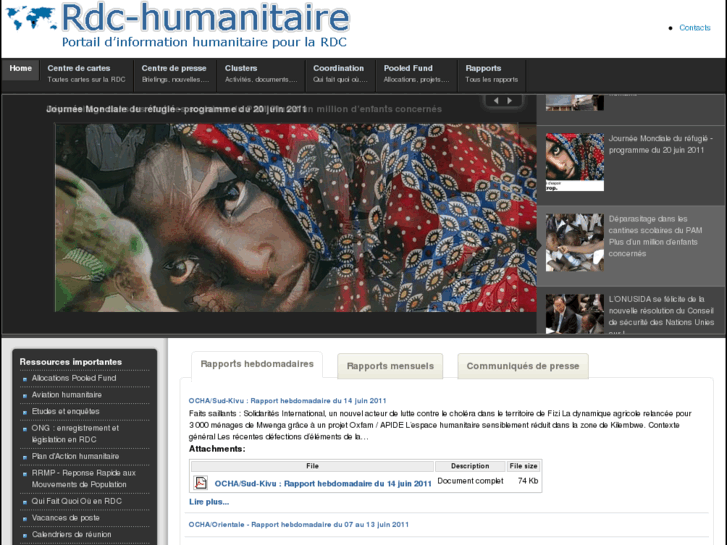This screenshot has height=545, width=727.
Task: Switch to Communiqués de presse tab
Action: tap(523, 366)
